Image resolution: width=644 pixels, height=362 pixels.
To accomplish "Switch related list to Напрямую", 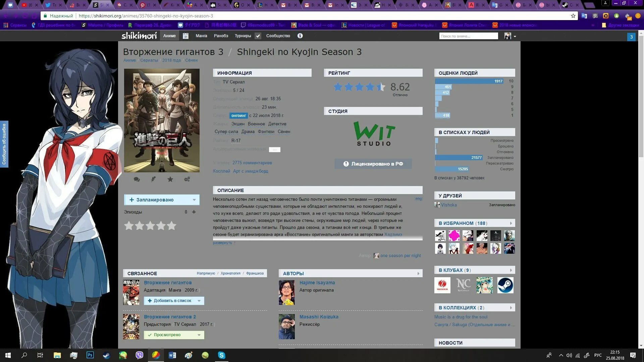I will click(x=206, y=274).
